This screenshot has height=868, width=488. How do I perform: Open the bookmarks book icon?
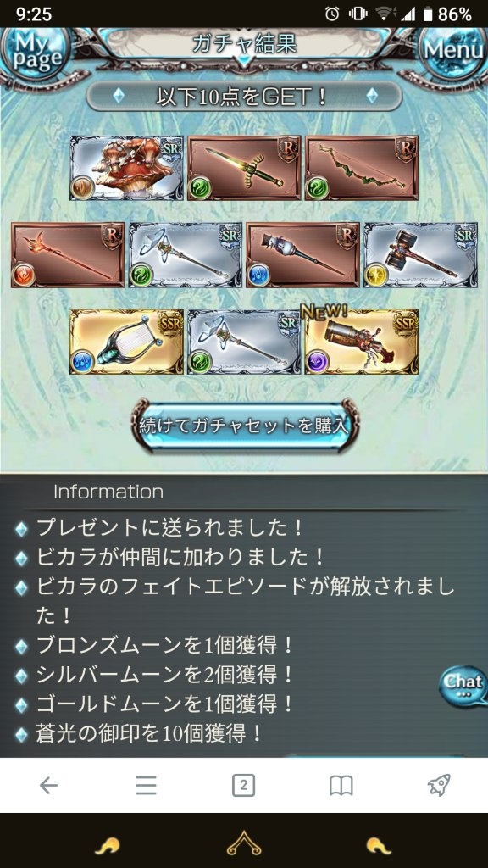pos(341,785)
